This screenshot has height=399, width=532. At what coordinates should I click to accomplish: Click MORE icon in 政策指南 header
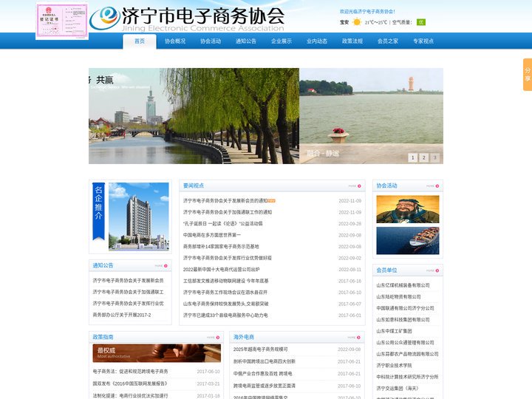point(213,337)
